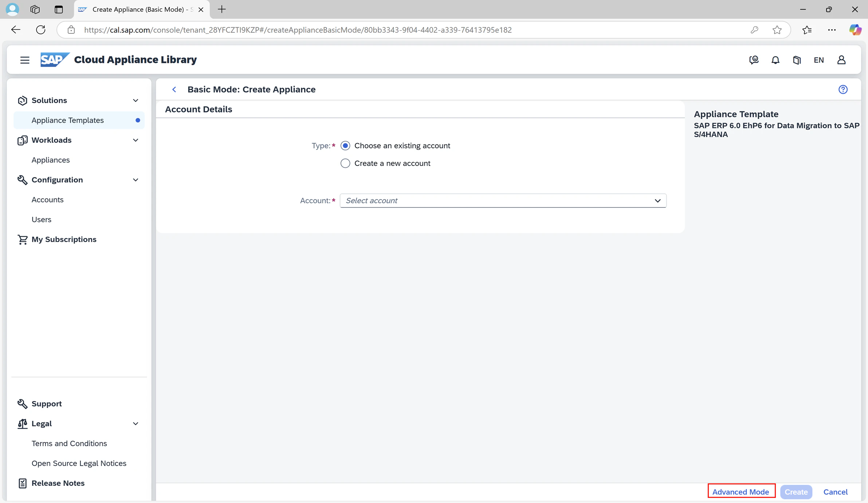The width and height of the screenshot is (868, 503).
Task: Open the hamburger navigation menu
Action: pos(25,60)
